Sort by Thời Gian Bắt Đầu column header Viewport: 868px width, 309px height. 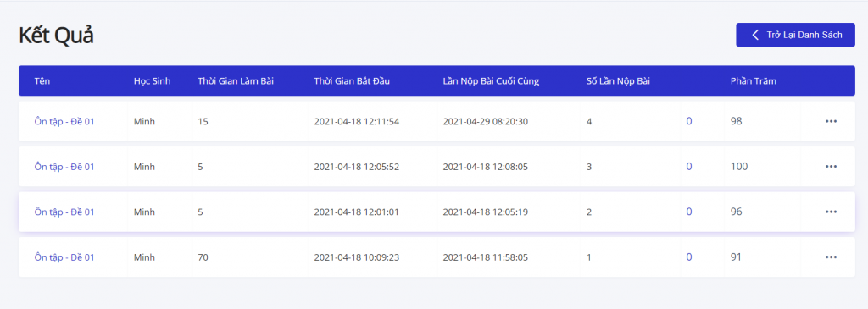pos(352,81)
